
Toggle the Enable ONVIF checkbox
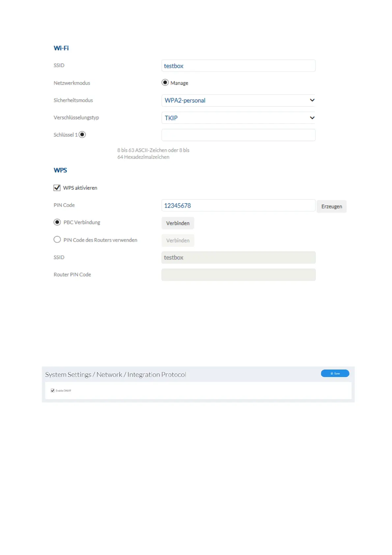(53, 391)
